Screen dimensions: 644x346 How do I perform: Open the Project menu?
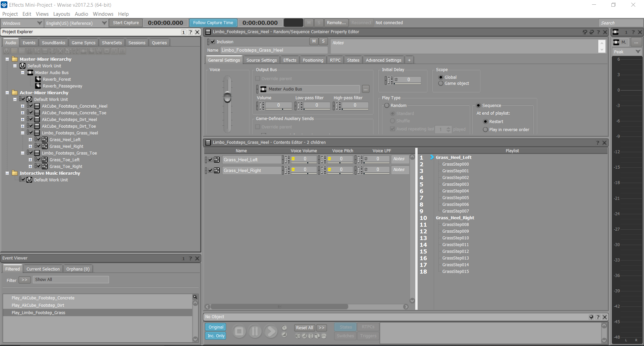click(x=10, y=14)
